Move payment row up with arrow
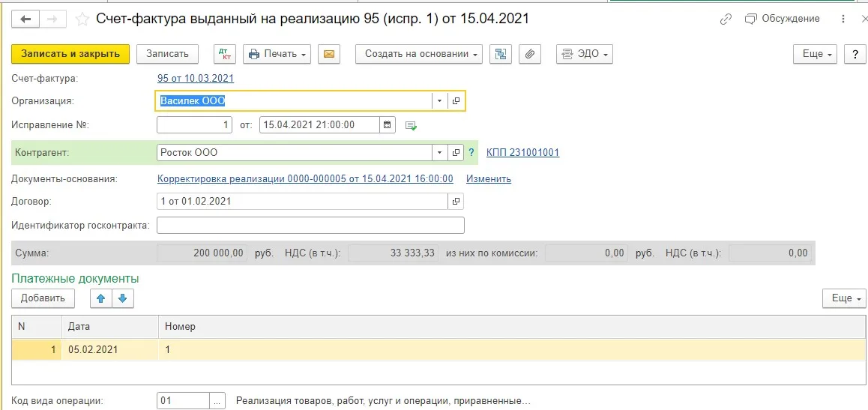868x410 pixels. pos(101,298)
